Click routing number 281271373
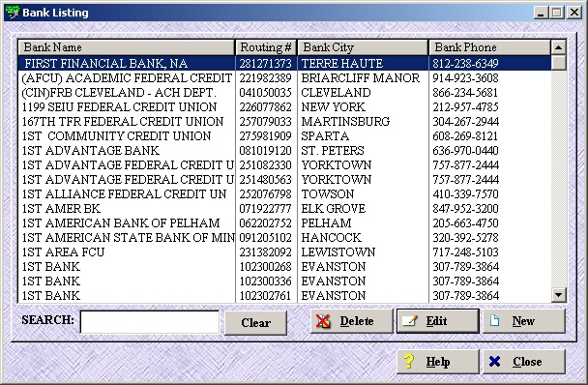The height and width of the screenshot is (385, 588). [266, 63]
